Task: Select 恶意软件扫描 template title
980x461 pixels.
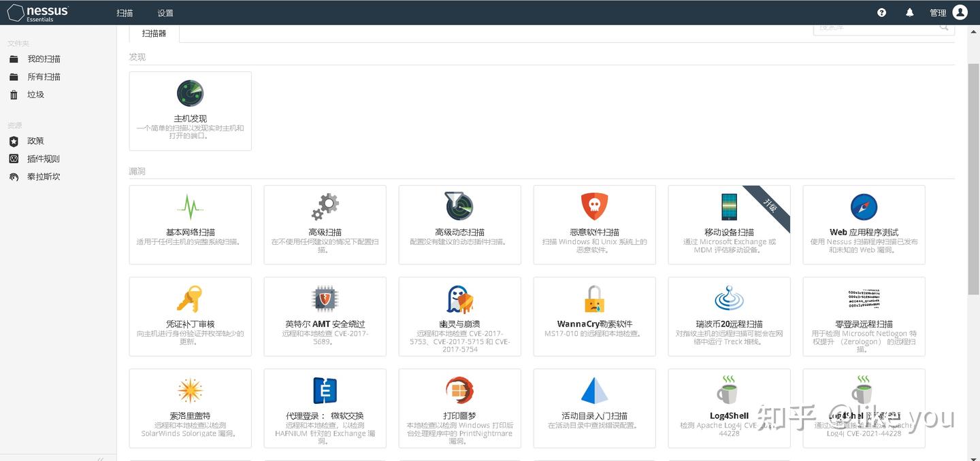Action: pyautogui.click(x=594, y=232)
